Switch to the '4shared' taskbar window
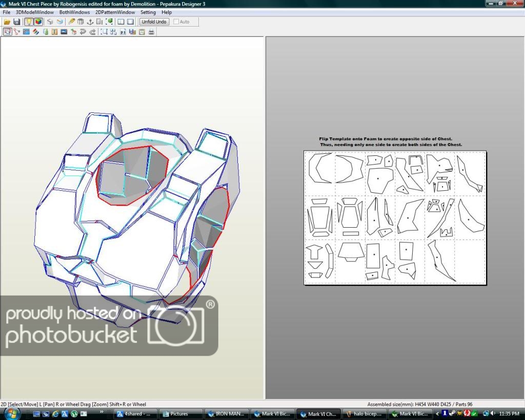This screenshot has height=420, width=525. coord(135,414)
